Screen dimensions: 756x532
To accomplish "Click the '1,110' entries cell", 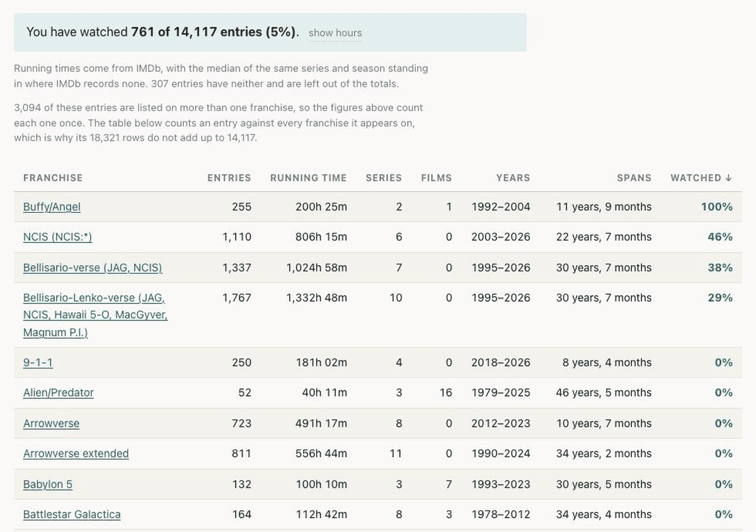I will (237, 237).
